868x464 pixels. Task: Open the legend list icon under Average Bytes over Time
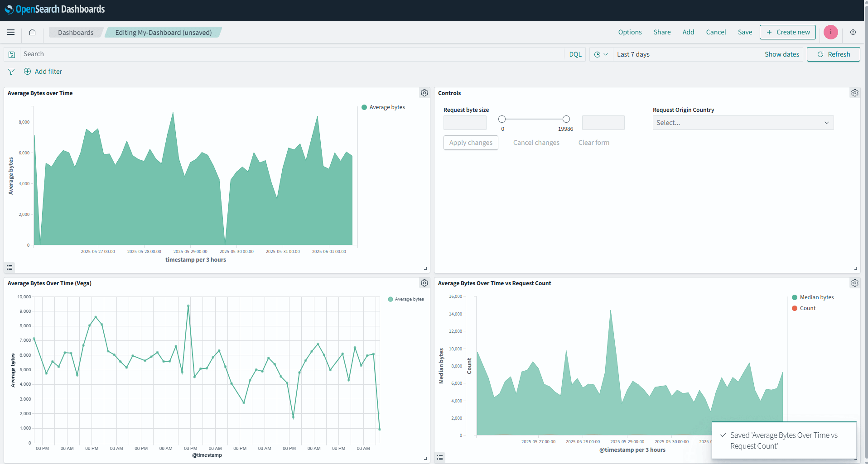tap(10, 267)
